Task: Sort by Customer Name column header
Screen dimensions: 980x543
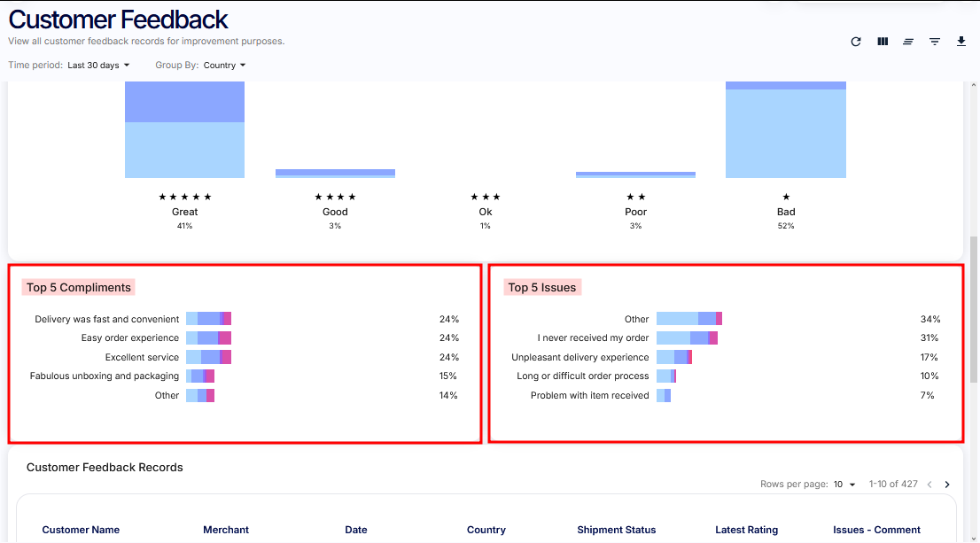Action: pos(81,530)
